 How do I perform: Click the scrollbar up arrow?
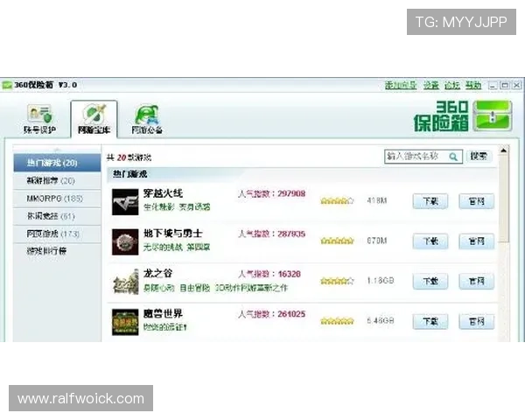504,150
